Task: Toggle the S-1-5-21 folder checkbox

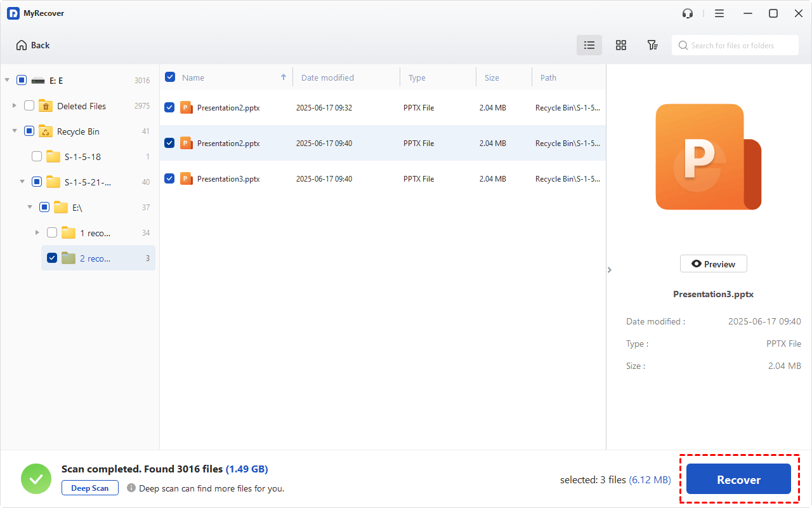Action: coord(37,182)
